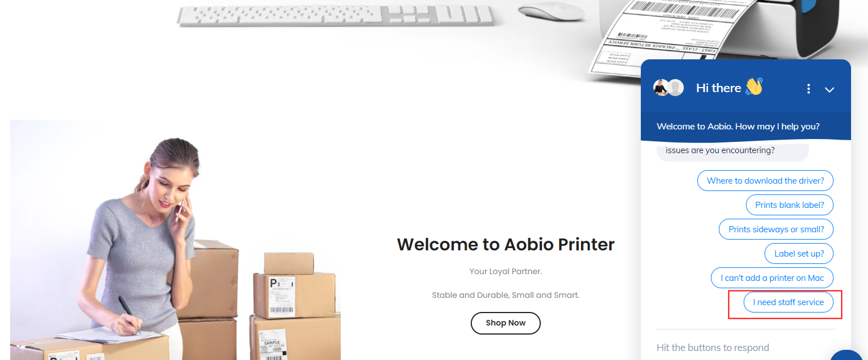Select "Where to download the driver?" reply
Image resolution: width=868 pixels, height=360 pixels.
765,181
